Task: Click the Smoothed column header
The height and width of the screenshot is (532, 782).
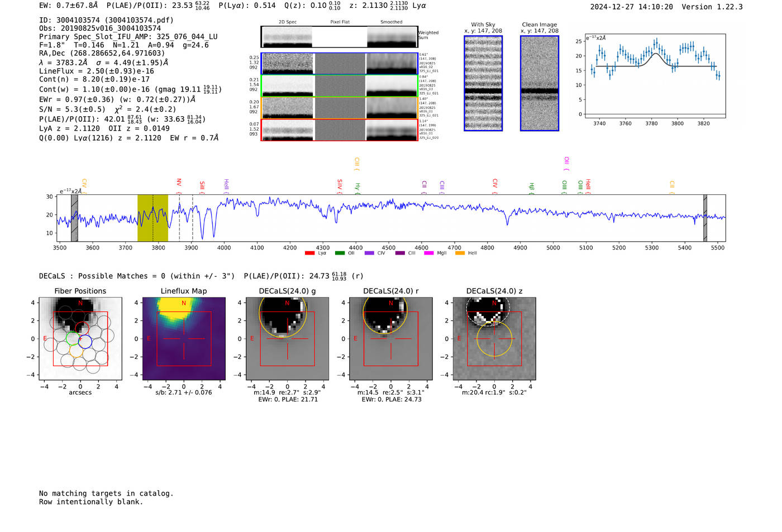Action: click(392, 22)
